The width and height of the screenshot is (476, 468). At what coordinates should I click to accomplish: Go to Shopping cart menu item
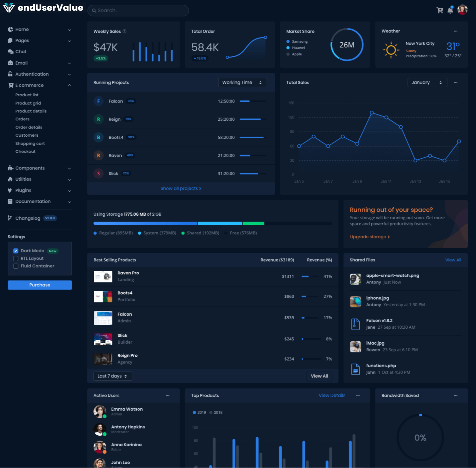pyautogui.click(x=30, y=143)
